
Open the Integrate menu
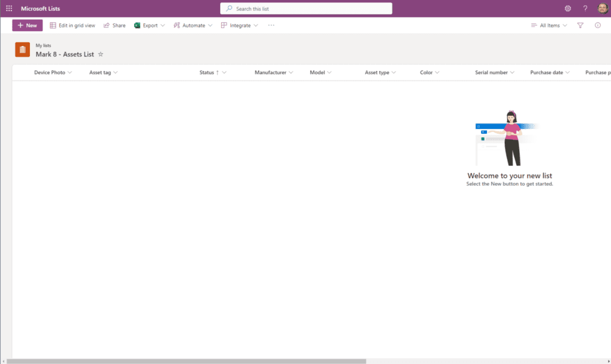click(x=239, y=26)
